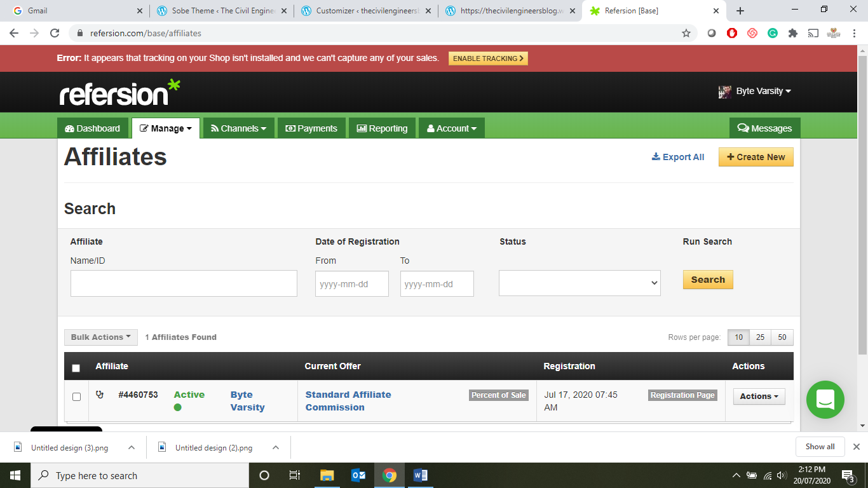Open the Chrome cast icon
868x488 pixels.
[x=813, y=33]
